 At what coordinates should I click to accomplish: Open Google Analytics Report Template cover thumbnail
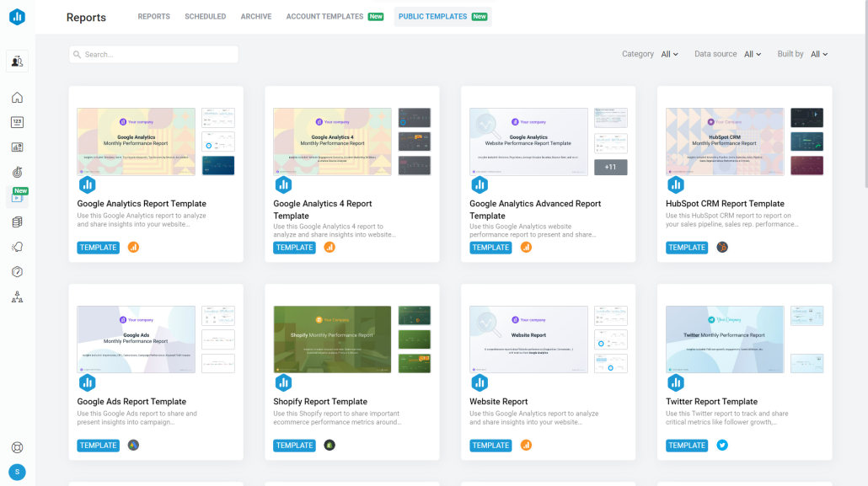click(137, 142)
